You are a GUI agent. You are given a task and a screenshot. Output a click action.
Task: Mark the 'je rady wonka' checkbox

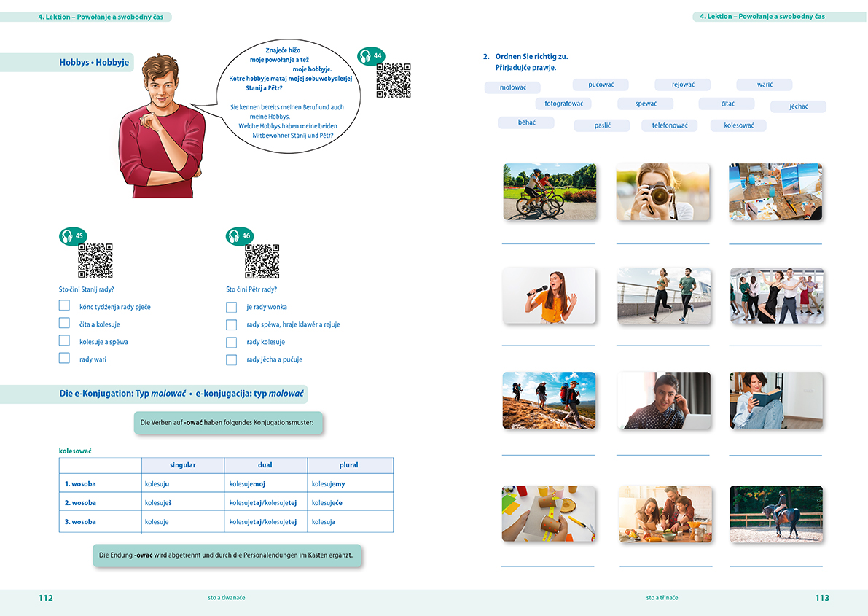(x=232, y=308)
